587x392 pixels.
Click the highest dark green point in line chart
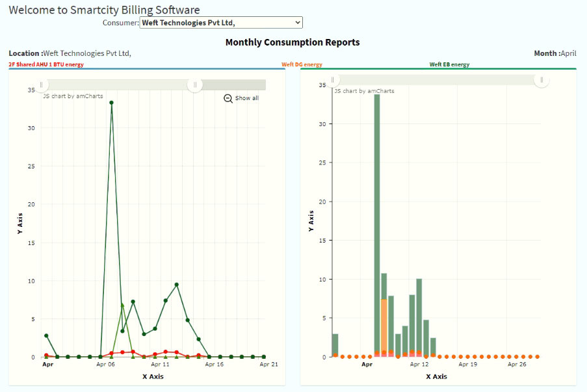111,103
